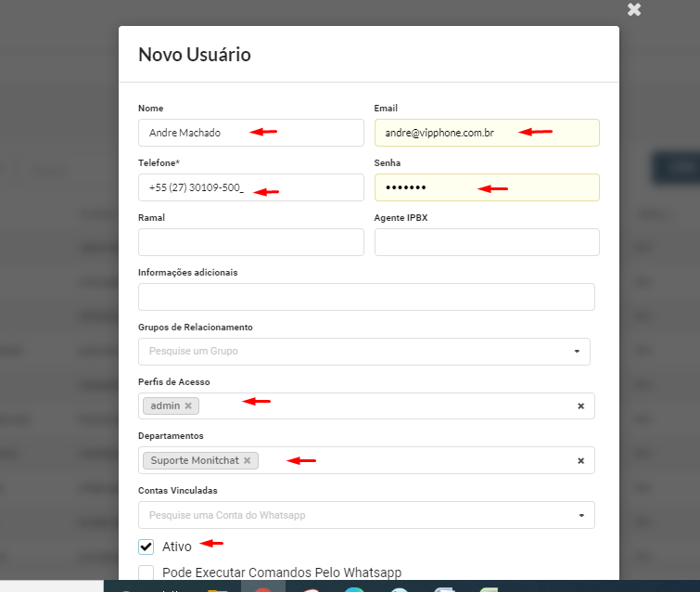The width and height of the screenshot is (700, 592).
Task: Focus the Agente IPBX field
Action: (x=487, y=242)
